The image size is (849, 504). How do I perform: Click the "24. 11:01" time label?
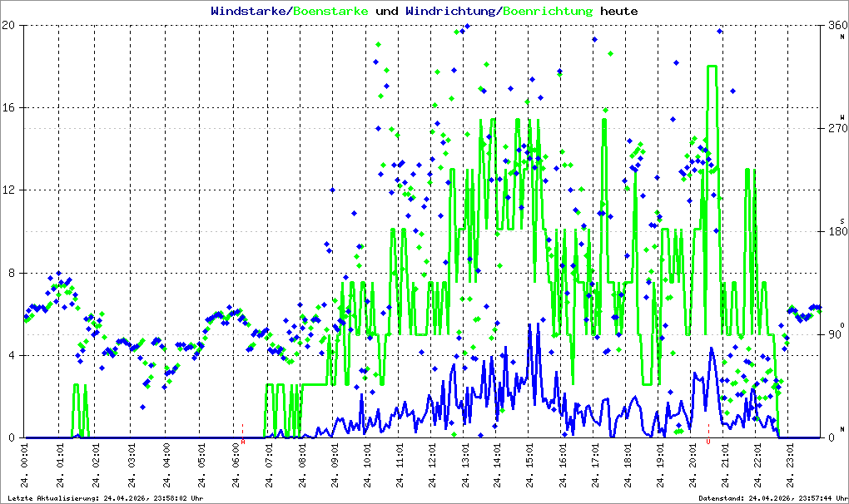[400, 466]
